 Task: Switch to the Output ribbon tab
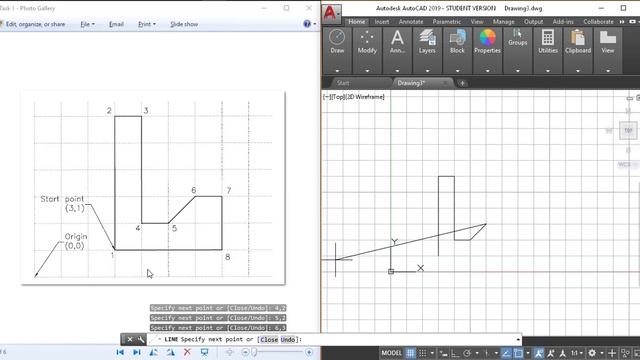(533, 22)
